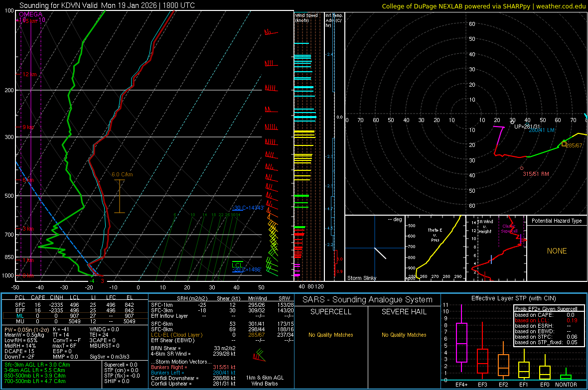Click No Quality Matches under SUPERCELL
The image size is (588, 390).
point(331,335)
